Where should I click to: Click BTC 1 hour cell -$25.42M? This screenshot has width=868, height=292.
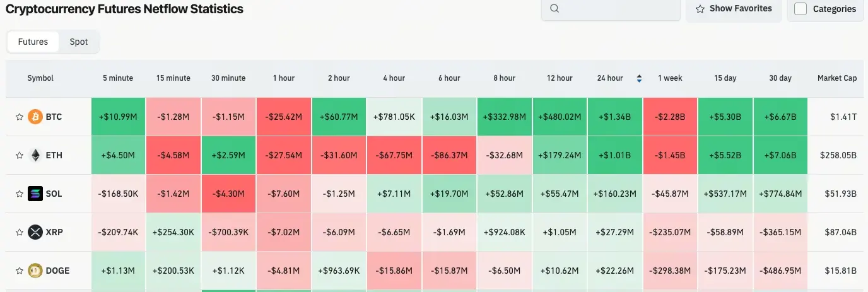coord(284,117)
